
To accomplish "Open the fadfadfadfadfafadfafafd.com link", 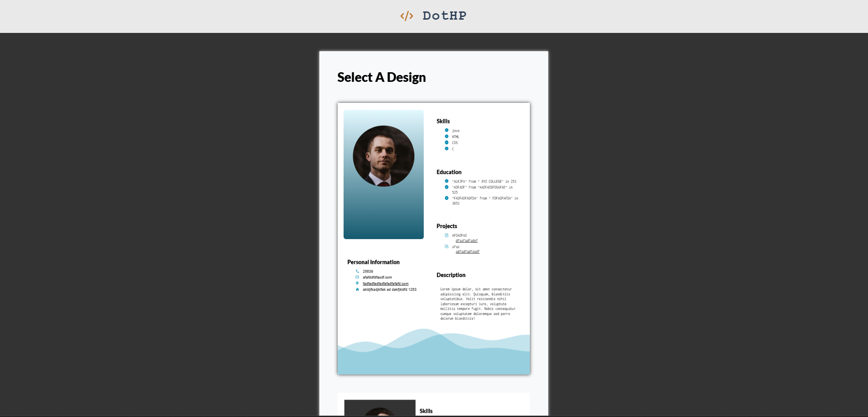I will pos(386,283).
